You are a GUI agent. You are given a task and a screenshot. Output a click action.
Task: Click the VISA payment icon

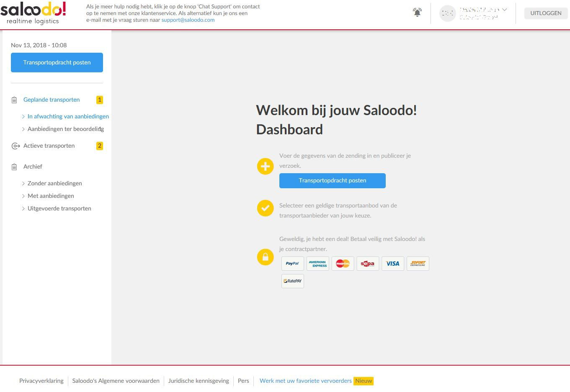coord(393,264)
